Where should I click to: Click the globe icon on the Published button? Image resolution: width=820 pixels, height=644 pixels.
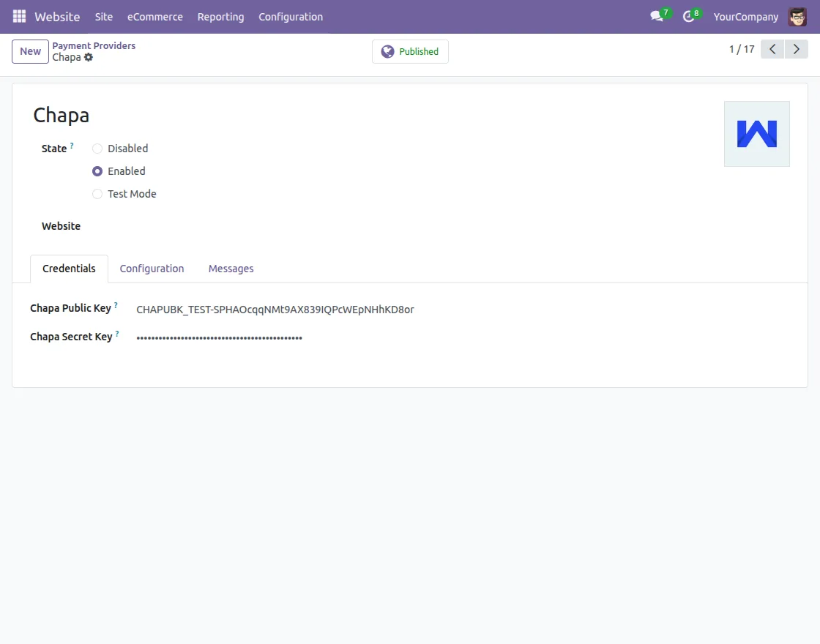(387, 51)
